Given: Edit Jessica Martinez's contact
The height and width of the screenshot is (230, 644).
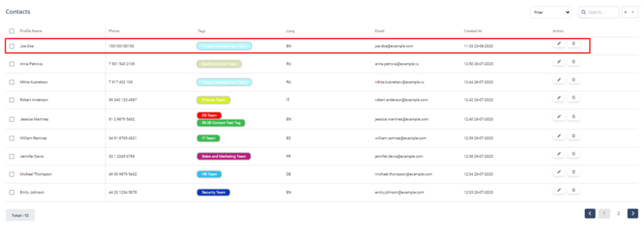Looking at the screenshot, I should (x=558, y=117).
